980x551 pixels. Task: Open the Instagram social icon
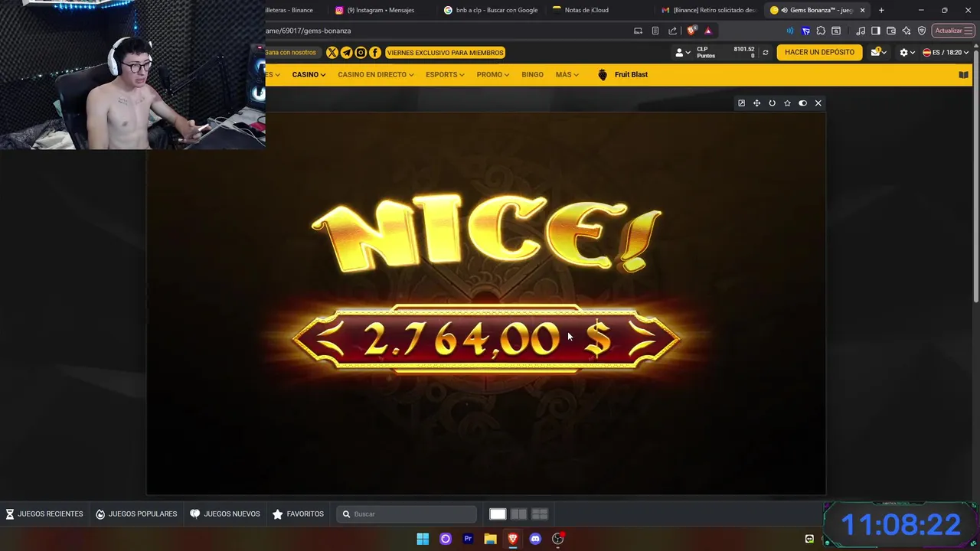tap(361, 53)
